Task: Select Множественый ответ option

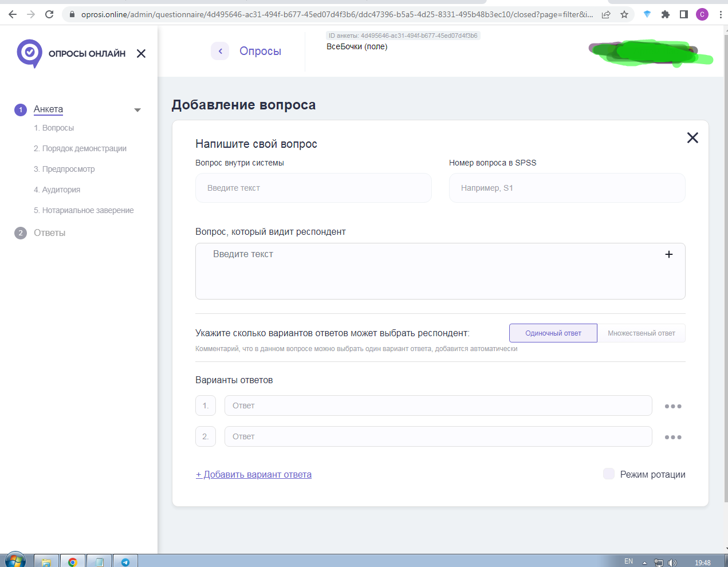Action: 642,333
